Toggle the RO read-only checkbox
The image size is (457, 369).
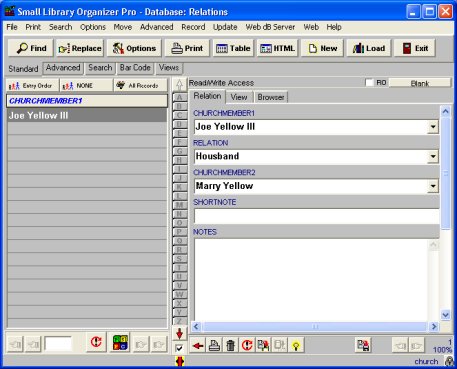coord(369,83)
